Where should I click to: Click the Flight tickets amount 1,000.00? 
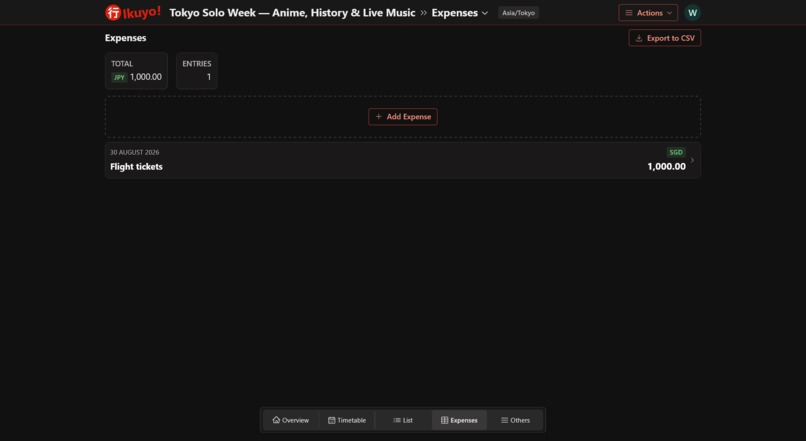click(666, 167)
